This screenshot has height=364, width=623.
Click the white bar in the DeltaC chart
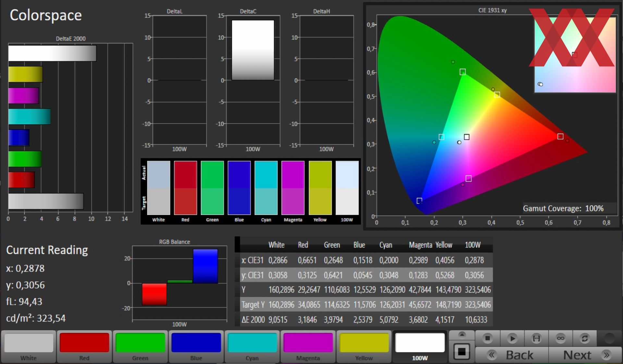(x=253, y=50)
